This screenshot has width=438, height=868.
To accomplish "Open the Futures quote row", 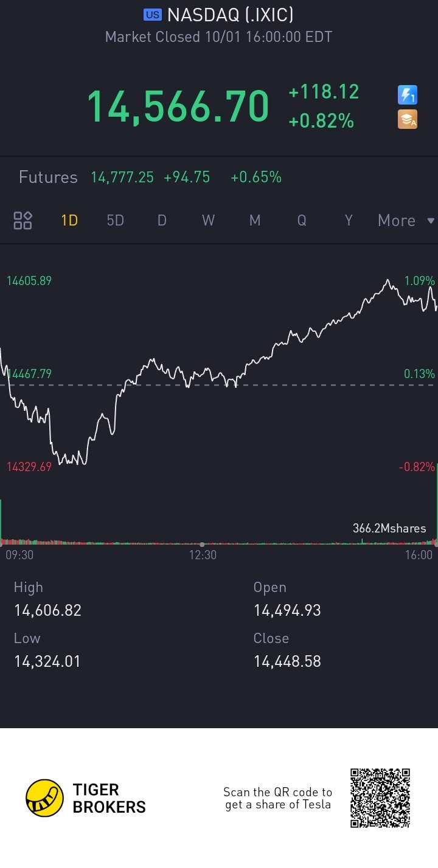I will click(150, 177).
